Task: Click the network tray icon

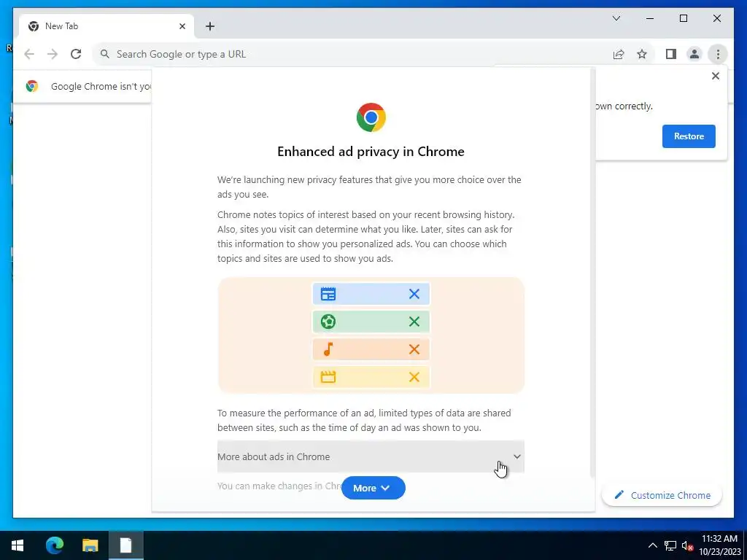Action: coord(670,545)
